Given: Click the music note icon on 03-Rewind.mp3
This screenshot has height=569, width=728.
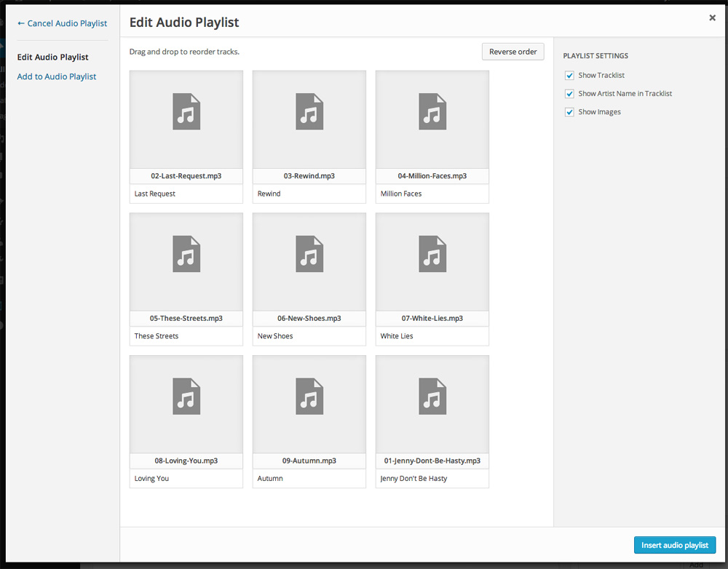Looking at the screenshot, I should (309, 112).
